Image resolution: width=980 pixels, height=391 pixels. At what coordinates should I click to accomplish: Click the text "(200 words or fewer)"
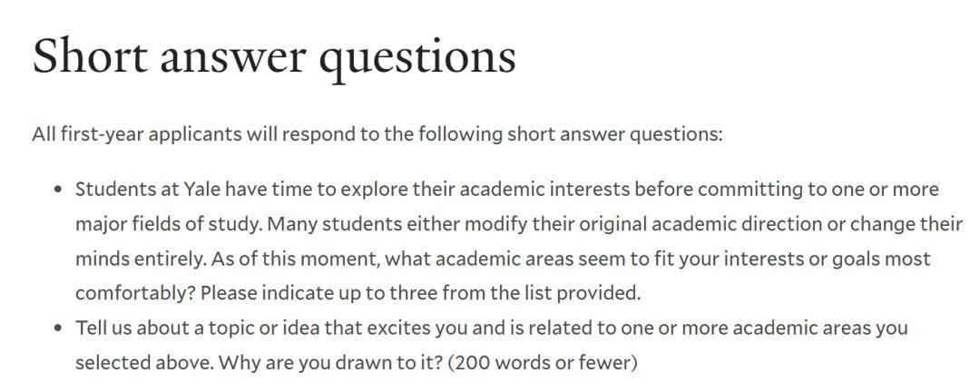542,362
